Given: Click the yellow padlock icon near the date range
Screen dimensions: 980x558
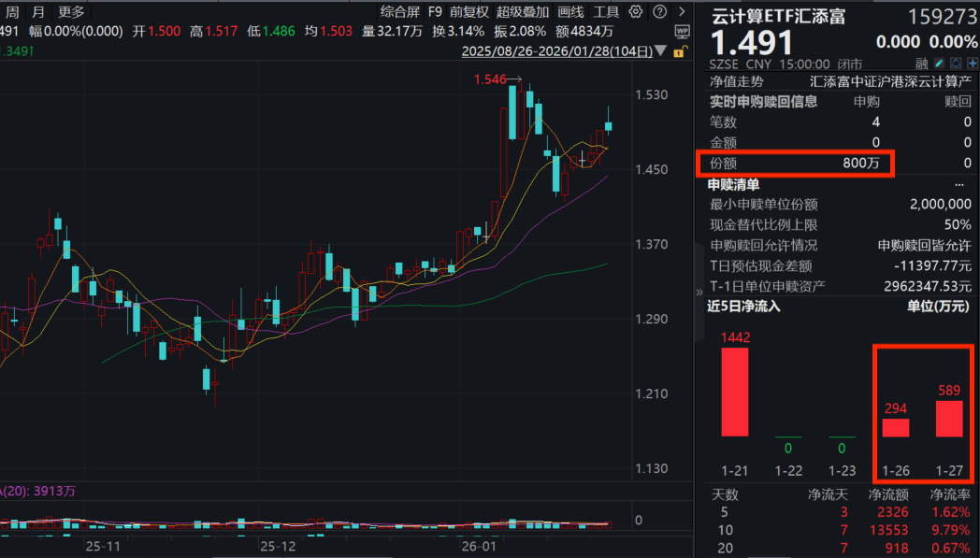Looking at the screenshot, I should coord(681,52).
